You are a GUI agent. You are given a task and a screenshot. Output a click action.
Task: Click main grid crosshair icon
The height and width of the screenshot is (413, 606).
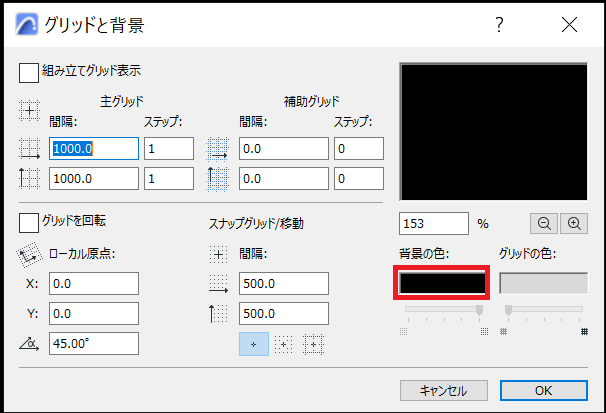pyautogui.click(x=29, y=110)
